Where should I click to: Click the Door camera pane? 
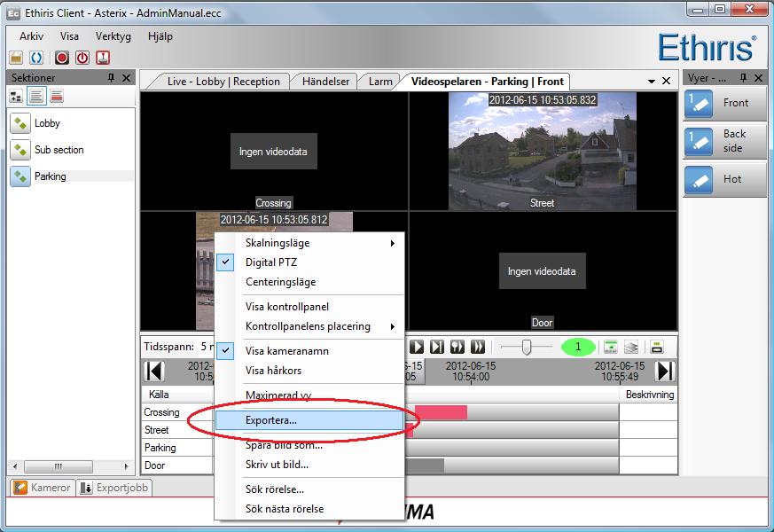(x=543, y=271)
